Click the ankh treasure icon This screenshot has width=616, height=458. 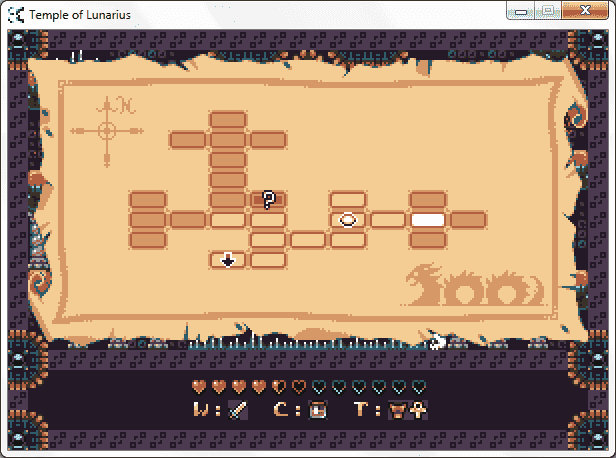pyautogui.click(x=418, y=409)
